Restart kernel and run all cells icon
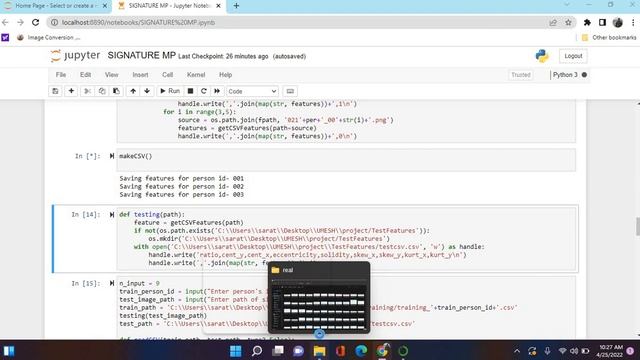Viewport: 640px width, 360px height. click(217, 91)
